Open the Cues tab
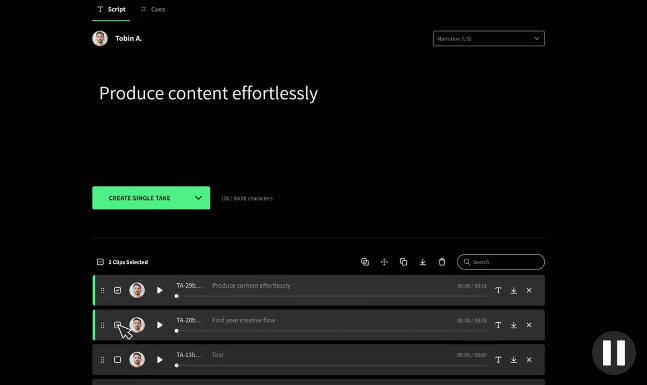The image size is (647, 385). pyautogui.click(x=153, y=9)
